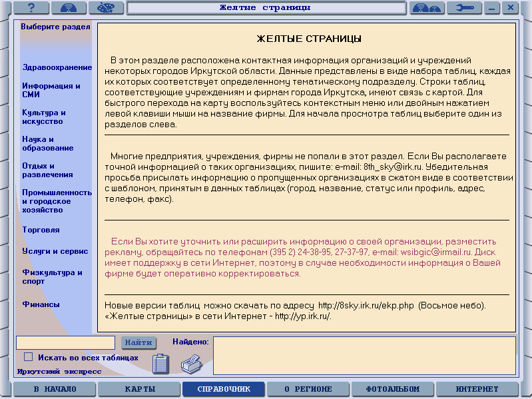Select the Наука и образование section
This screenshot has width=532, height=399.
(48, 143)
